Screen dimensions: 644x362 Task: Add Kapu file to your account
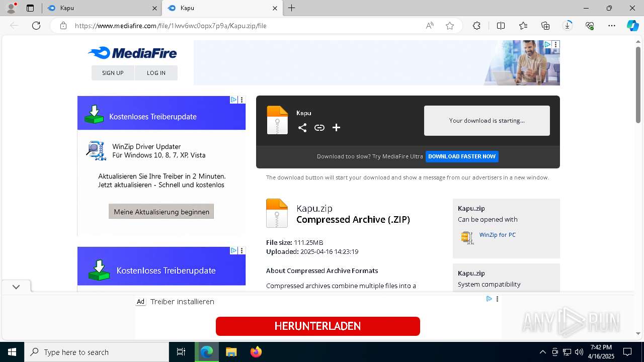(x=337, y=128)
